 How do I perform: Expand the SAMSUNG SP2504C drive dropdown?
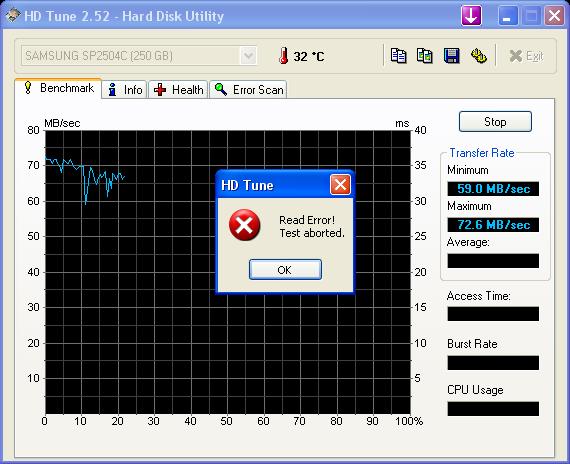(x=249, y=56)
